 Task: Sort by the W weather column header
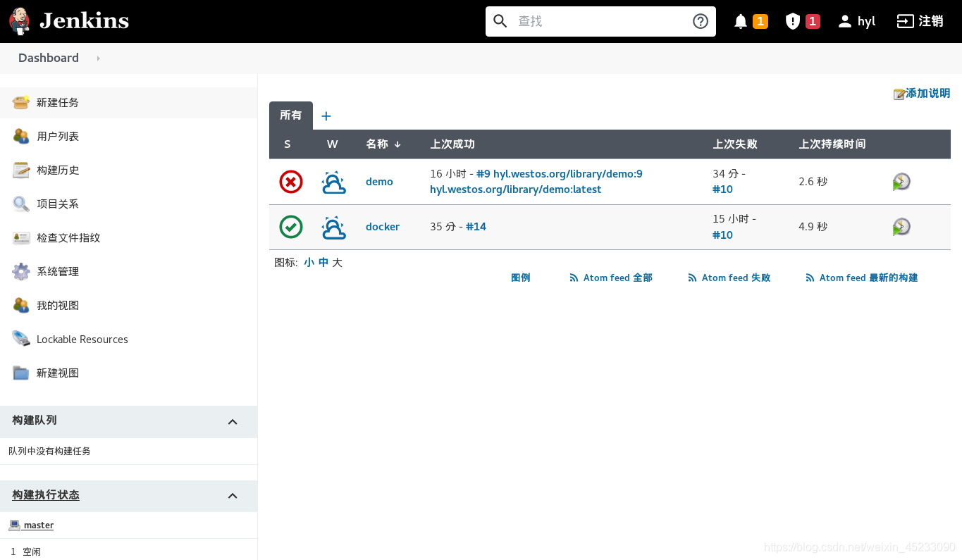pos(333,144)
